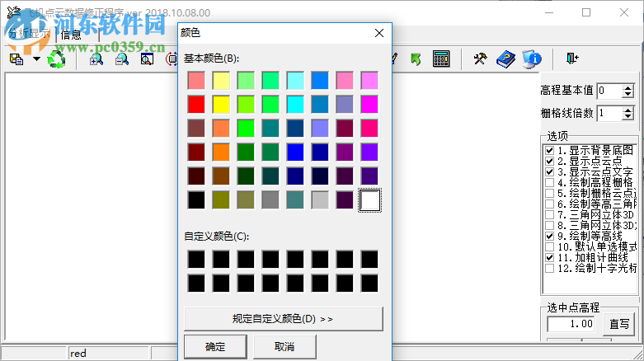
Task: Expand 规定自定义颜色(D) >> panel
Action: point(283,319)
